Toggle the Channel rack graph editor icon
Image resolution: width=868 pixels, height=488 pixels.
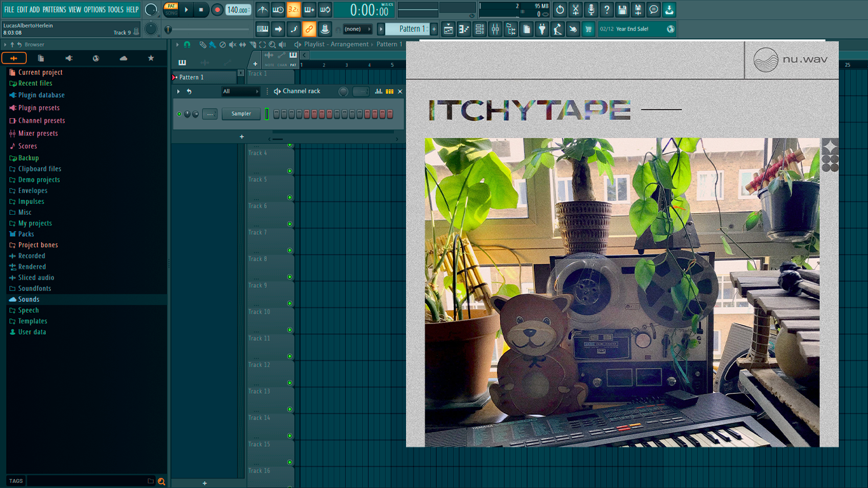(x=379, y=91)
